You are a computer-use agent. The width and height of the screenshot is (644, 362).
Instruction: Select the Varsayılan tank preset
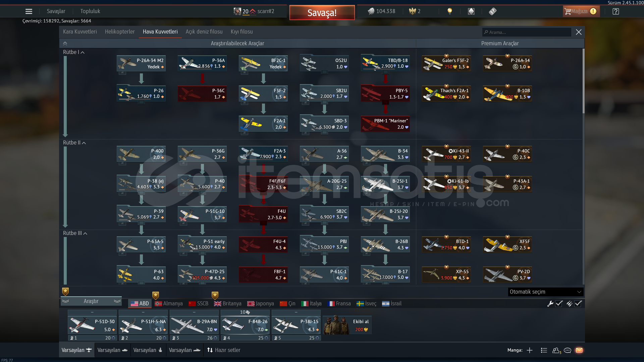(112, 350)
